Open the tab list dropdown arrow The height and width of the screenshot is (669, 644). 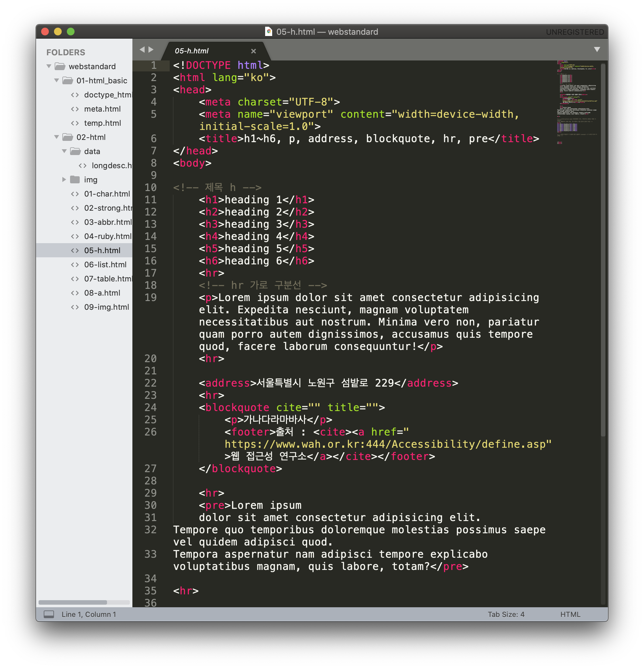(x=597, y=50)
